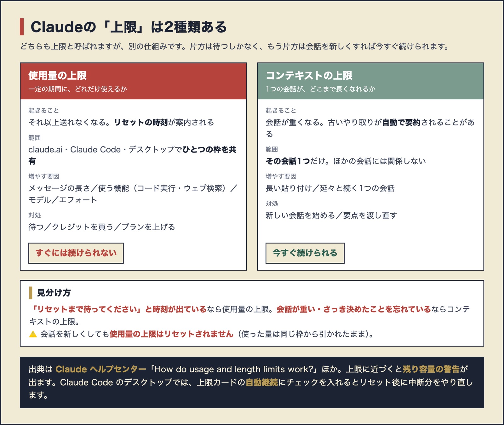Click the text '長い貼り付け／延々と続く1つの会話'
Image resolution: width=504 pixels, height=425 pixels.
coord(330,188)
